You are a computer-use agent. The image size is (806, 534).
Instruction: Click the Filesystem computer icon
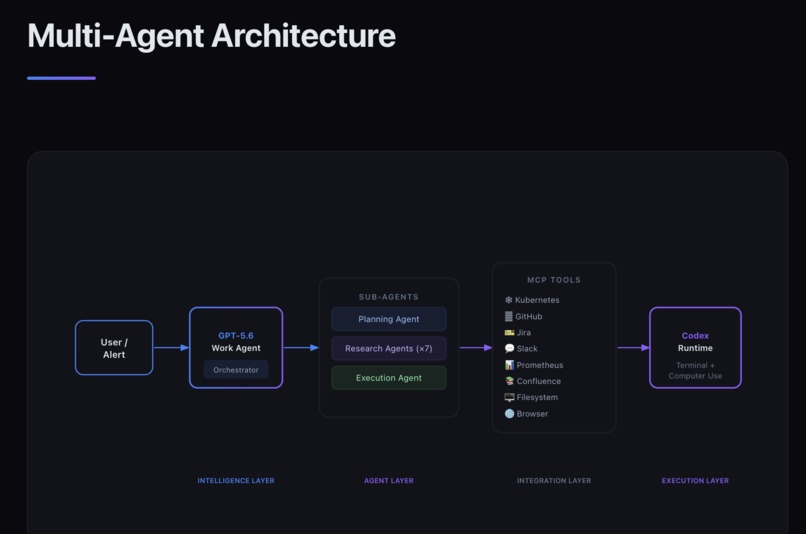pyautogui.click(x=509, y=397)
